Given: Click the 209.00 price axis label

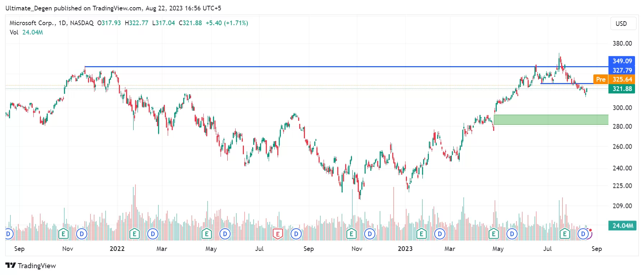Looking at the screenshot, I should point(622,206).
